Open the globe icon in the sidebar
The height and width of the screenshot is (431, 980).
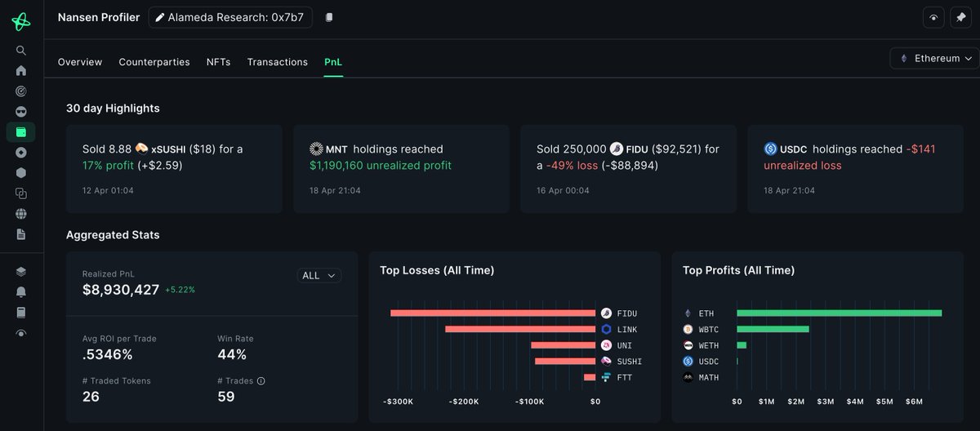tap(21, 214)
